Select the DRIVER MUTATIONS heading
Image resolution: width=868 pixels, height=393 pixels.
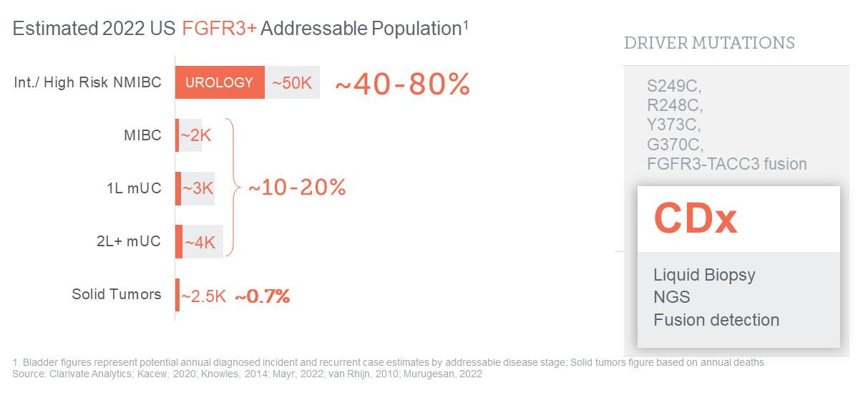[x=709, y=43]
